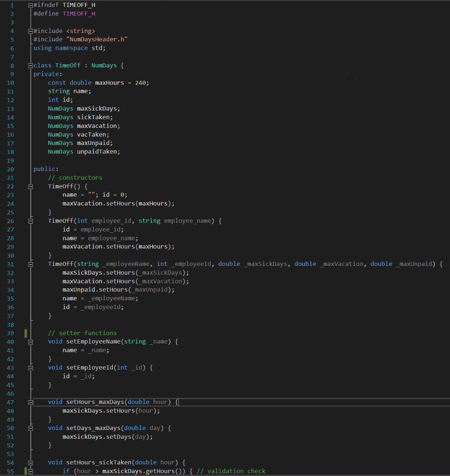This screenshot has width=450, height=476.
Task: Click the 'int id;' member declaration
Action: (60, 100)
